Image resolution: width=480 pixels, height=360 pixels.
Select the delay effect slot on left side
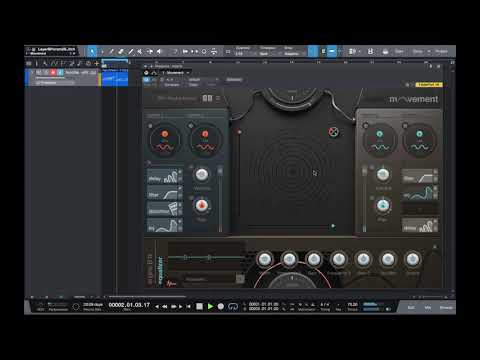165,176
